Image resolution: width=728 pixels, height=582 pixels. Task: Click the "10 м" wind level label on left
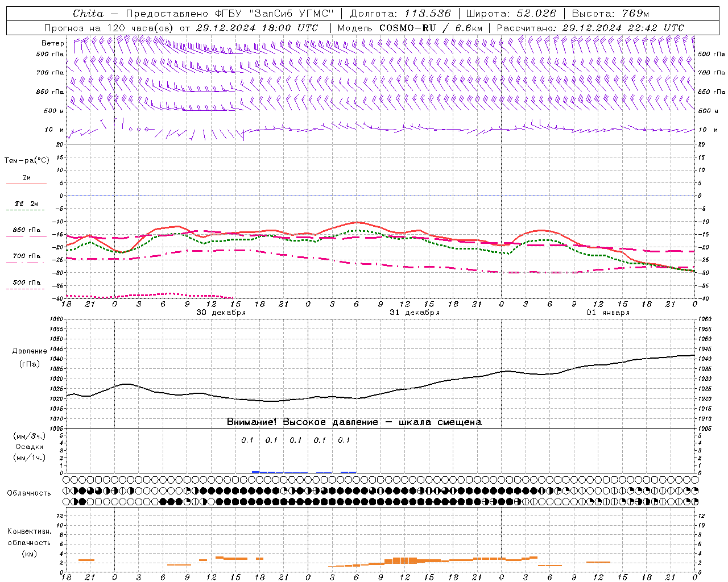point(54,130)
